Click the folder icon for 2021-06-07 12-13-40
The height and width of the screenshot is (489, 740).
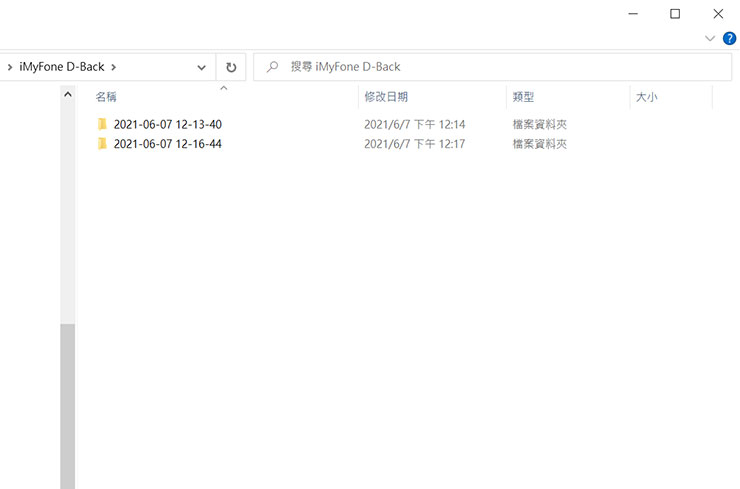click(101, 125)
